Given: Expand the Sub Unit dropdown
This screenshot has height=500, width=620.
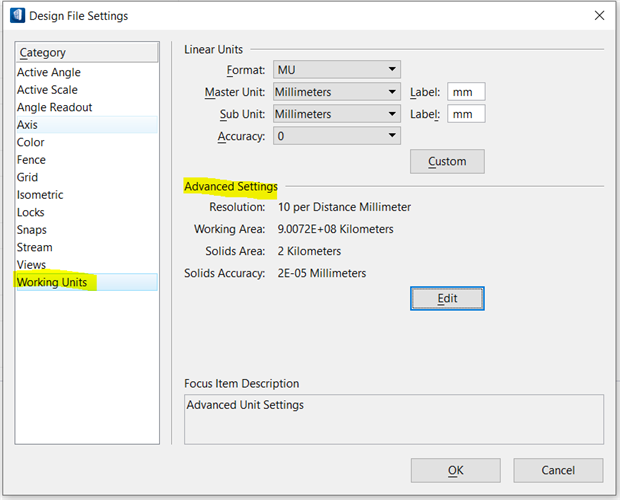Looking at the screenshot, I should [x=336, y=114].
